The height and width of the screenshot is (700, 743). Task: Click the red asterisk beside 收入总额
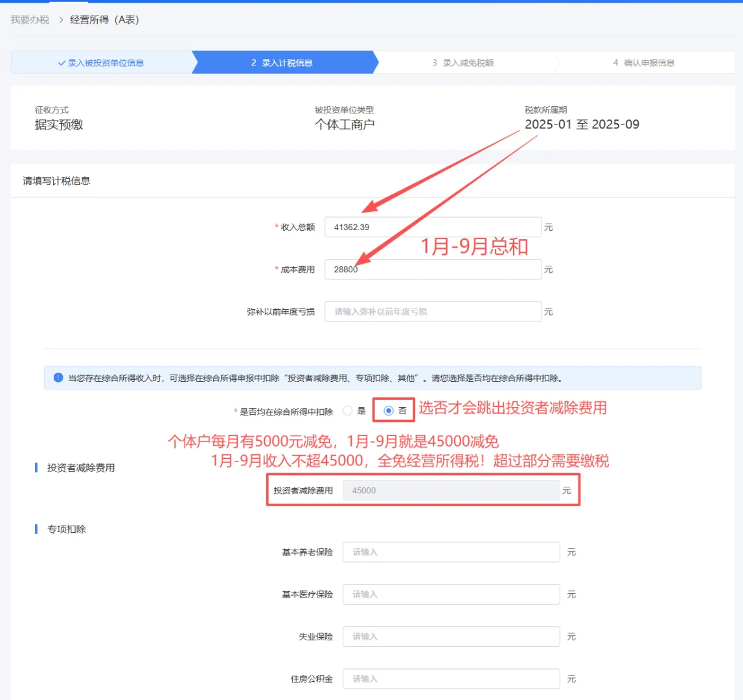tap(277, 227)
